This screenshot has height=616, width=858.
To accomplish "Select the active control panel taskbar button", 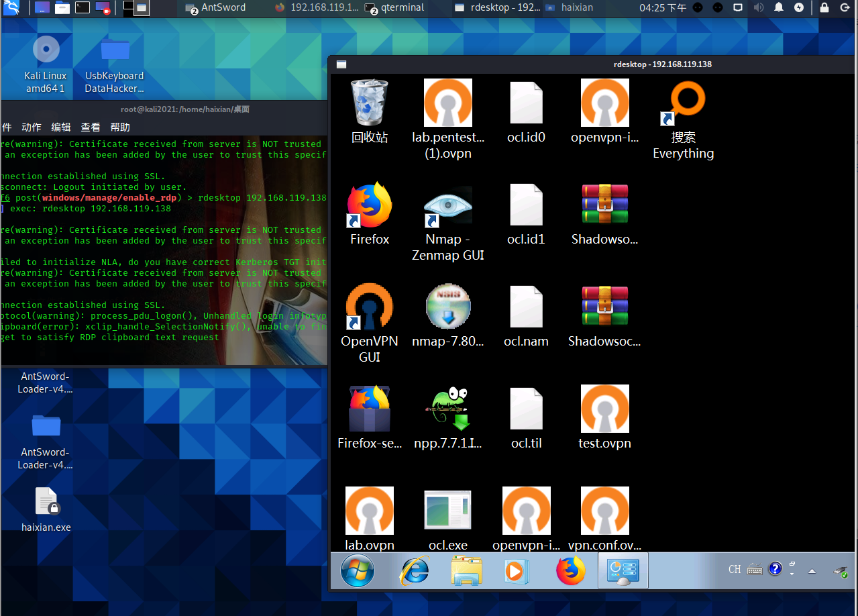I will coord(623,571).
